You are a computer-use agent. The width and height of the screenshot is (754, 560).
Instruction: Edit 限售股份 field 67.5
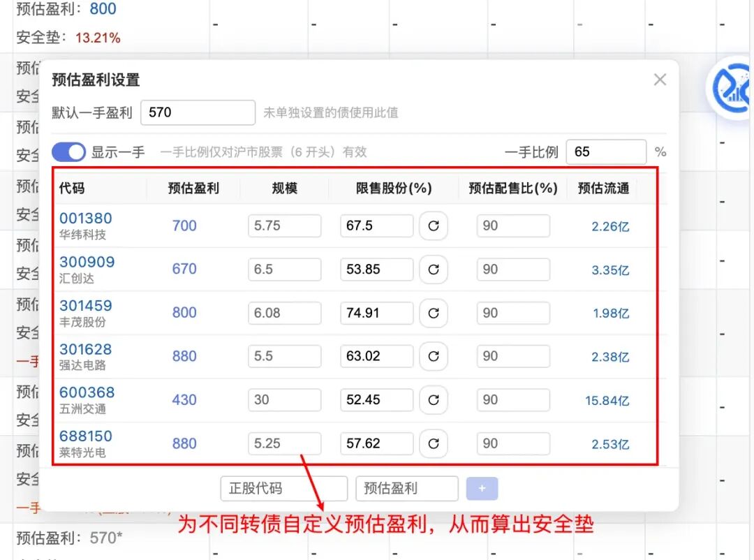pyautogui.click(x=376, y=226)
